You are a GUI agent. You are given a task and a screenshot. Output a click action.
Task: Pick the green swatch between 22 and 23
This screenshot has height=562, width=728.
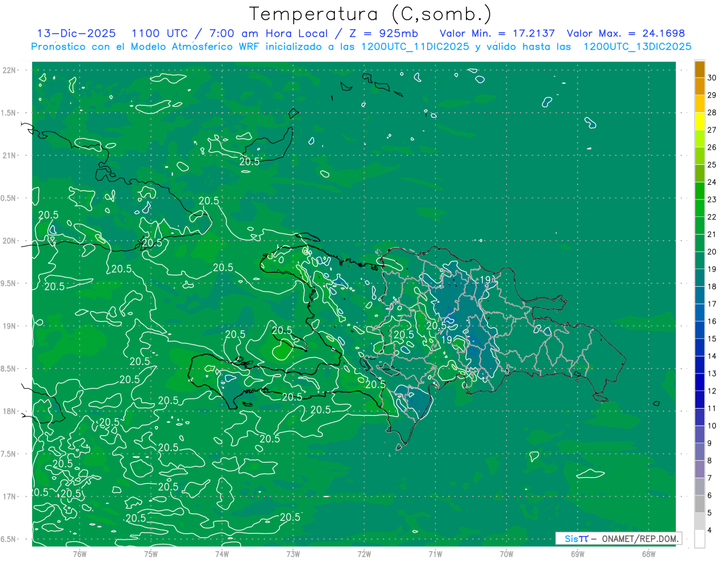pos(699,209)
